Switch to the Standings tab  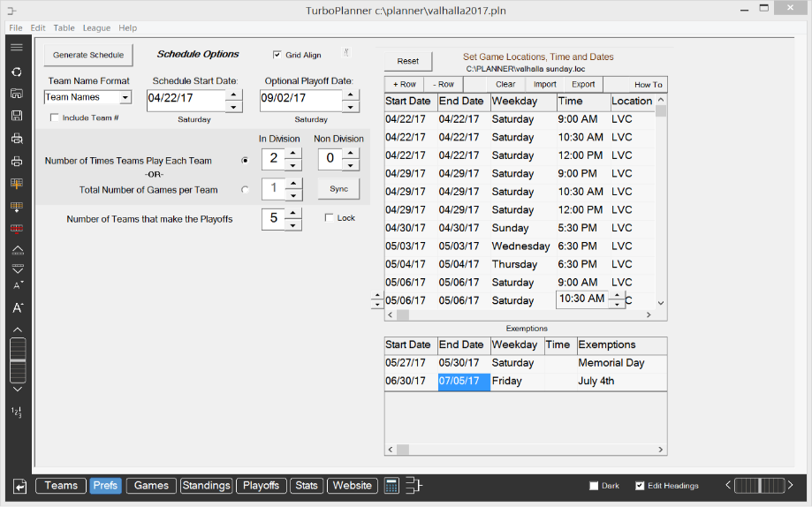tap(206, 486)
